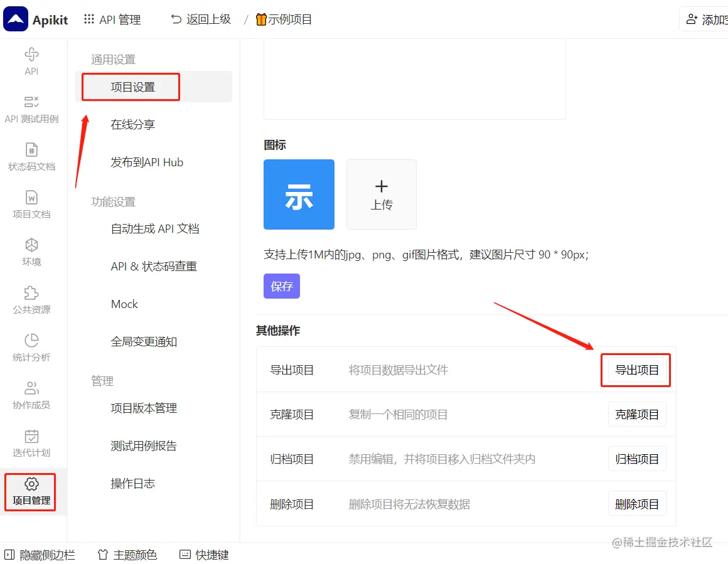Click the 克隆项目 button
This screenshot has height=564, width=728.
[x=637, y=415]
